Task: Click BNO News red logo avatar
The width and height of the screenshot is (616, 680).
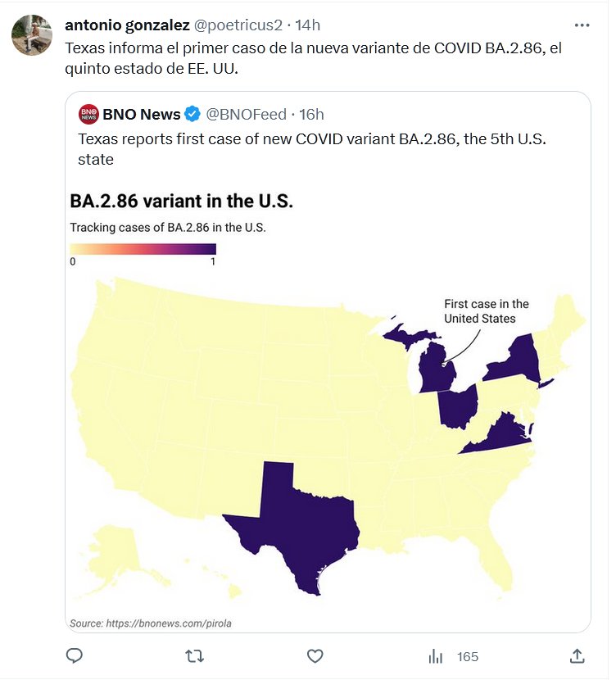Action: pyautogui.click(x=88, y=114)
